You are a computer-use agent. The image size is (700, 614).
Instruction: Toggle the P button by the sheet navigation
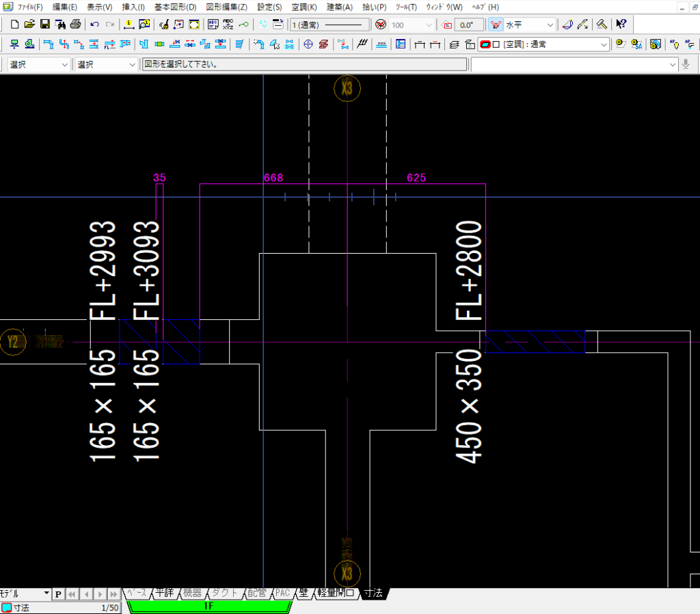58,593
